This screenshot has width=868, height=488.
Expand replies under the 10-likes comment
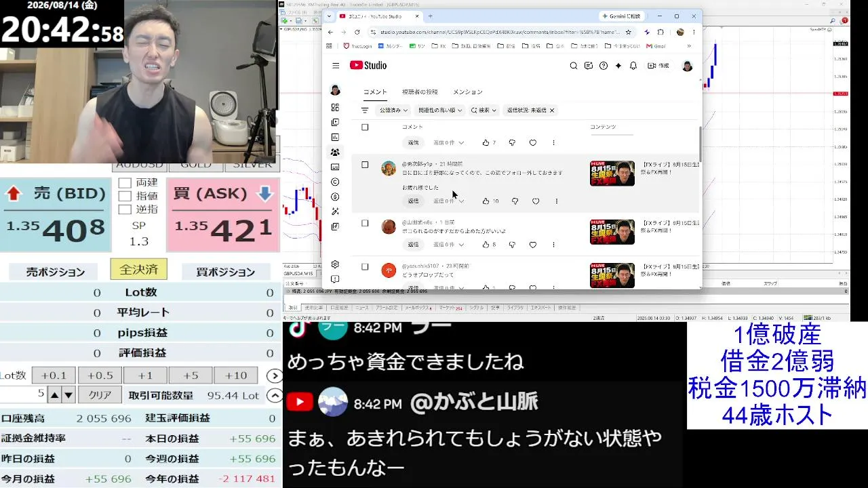click(x=449, y=201)
